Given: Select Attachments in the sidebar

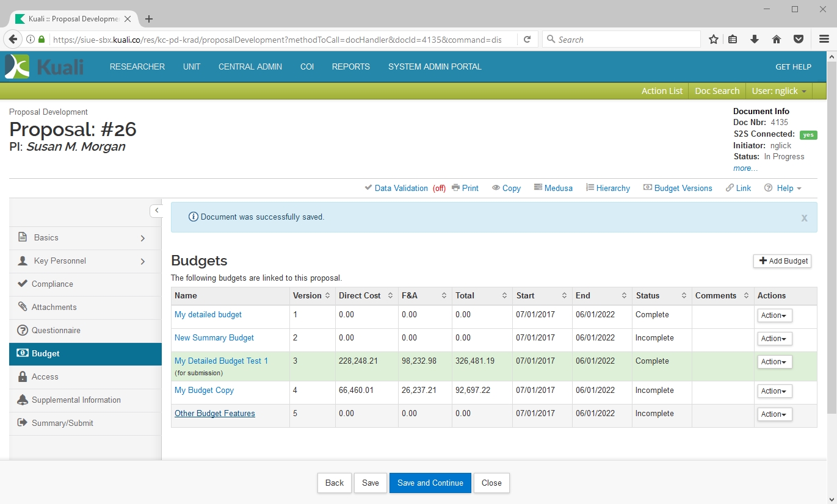Looking at the screenshot, I should coord(54,307).
